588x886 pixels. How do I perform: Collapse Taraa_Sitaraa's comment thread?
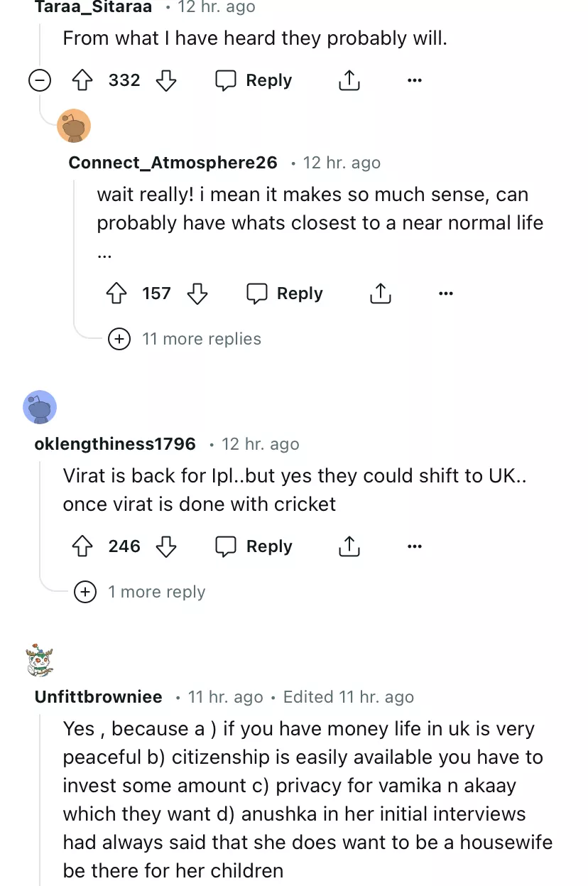[x=40, y=80]
